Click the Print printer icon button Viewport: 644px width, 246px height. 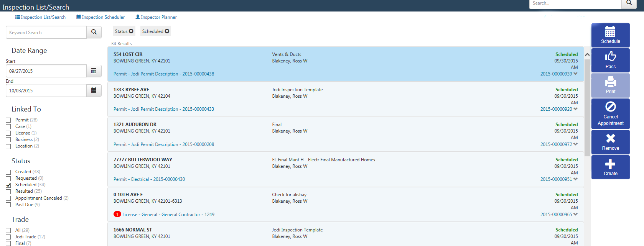pyautogui.click(x=610, y=85)
